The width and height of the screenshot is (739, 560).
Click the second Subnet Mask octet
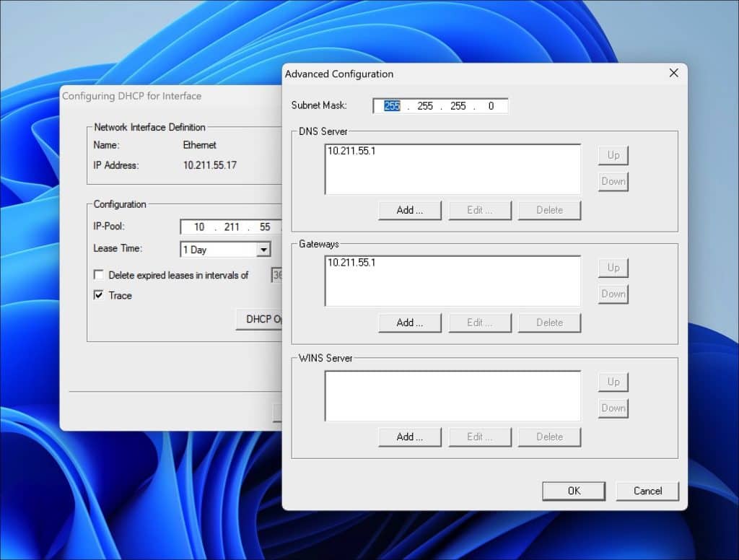click(x=424, y=106)
